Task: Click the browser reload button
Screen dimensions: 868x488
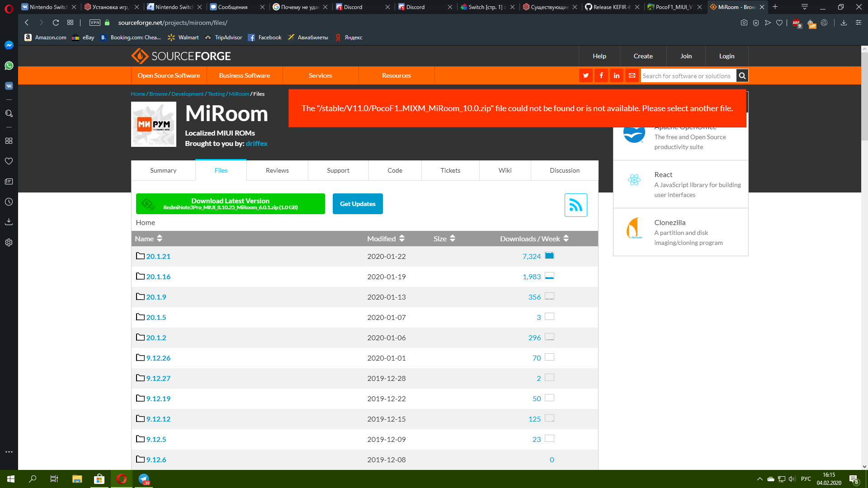Action: (x=56, y=23)
